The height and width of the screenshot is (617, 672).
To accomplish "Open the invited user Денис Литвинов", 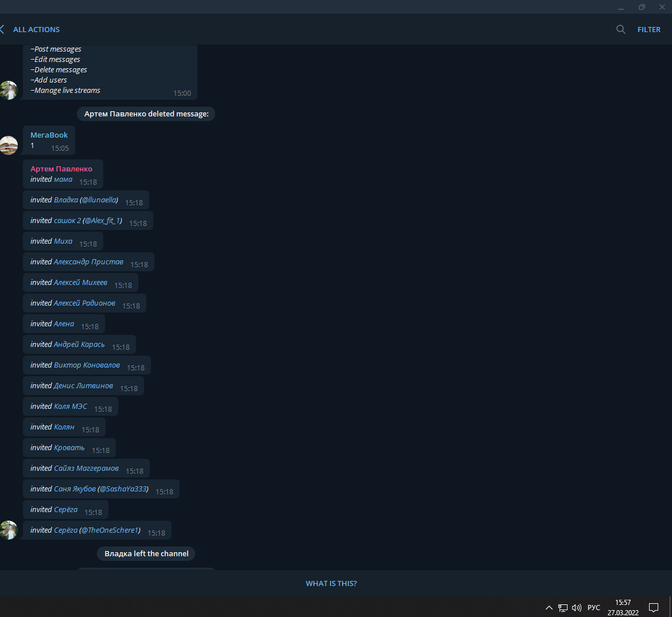I will [84, 386].
